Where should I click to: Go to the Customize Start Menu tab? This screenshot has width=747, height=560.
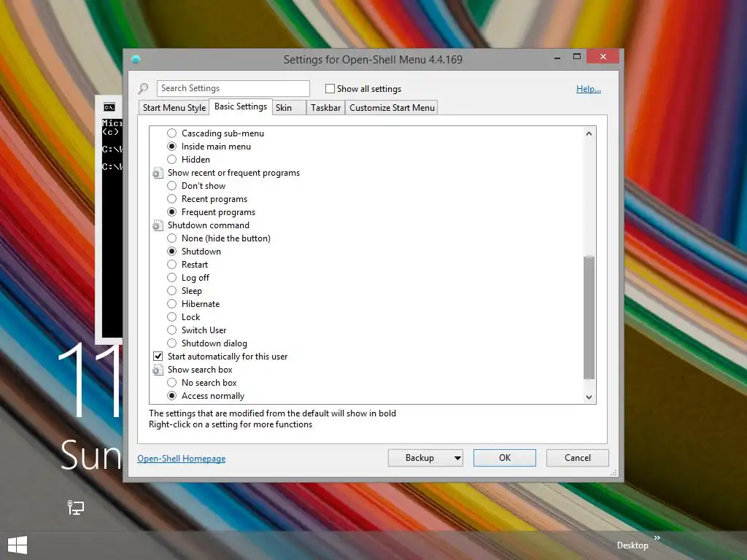392,108
